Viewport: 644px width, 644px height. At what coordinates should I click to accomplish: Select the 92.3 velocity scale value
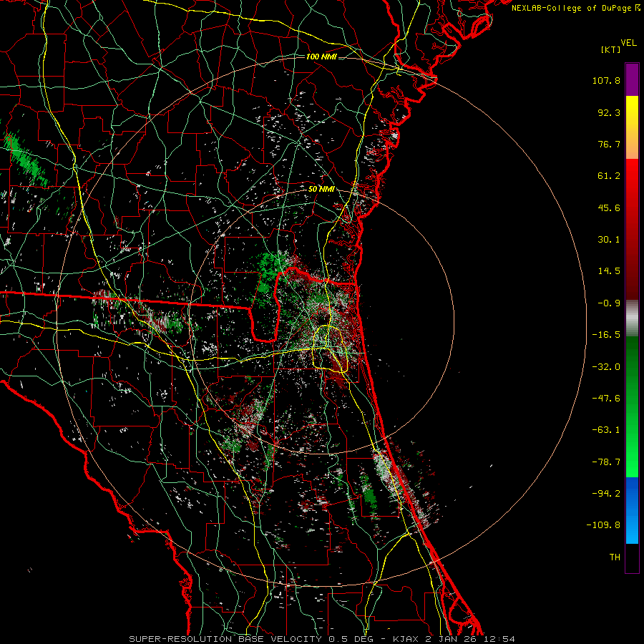point(609,112)
